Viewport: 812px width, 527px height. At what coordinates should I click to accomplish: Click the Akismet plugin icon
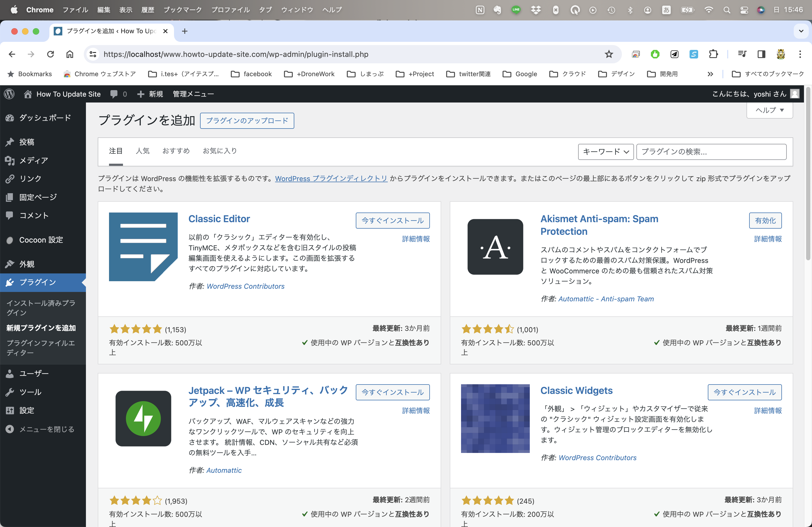[495, 247]
